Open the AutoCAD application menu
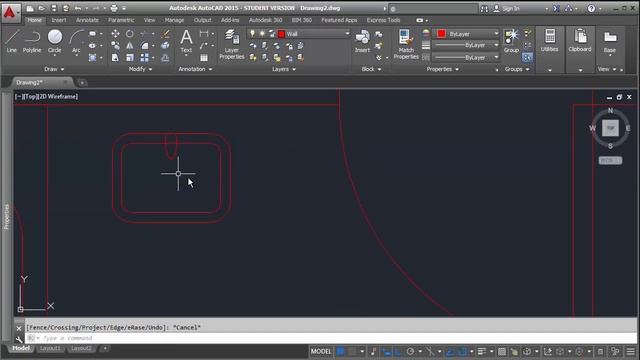640x360 pixels. [10, 12]
